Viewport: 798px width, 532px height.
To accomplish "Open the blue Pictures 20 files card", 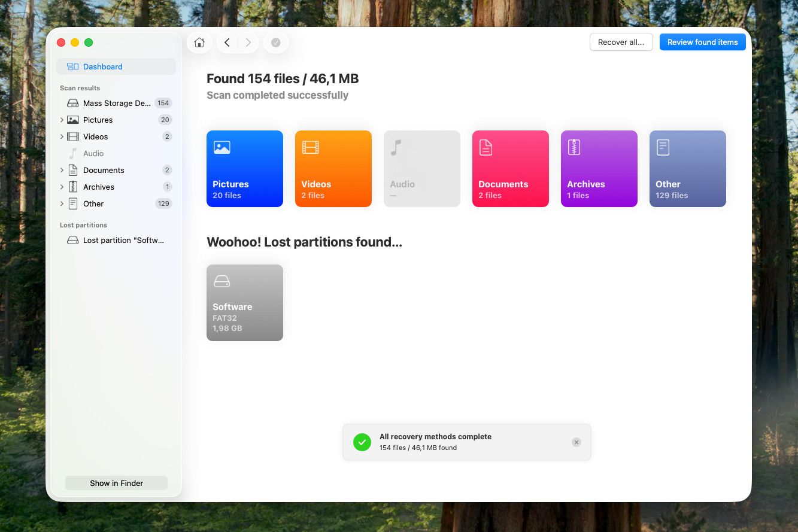I will (x=245, y=169).
